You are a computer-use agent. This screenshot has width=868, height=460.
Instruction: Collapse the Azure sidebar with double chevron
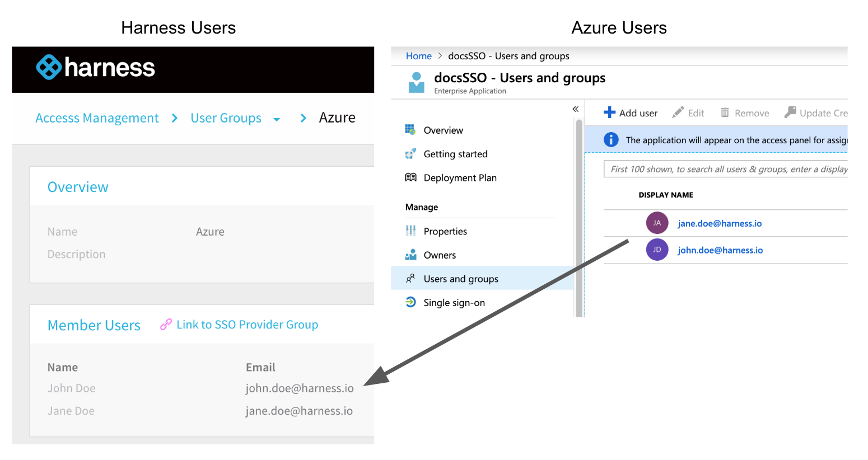tap(576, 109)
